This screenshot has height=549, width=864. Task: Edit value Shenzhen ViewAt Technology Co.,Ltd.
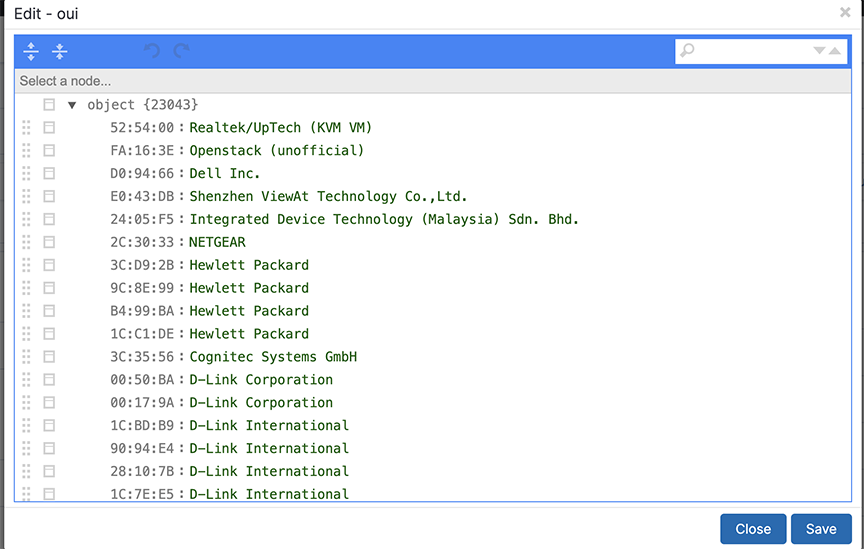[x=328, y=196]
